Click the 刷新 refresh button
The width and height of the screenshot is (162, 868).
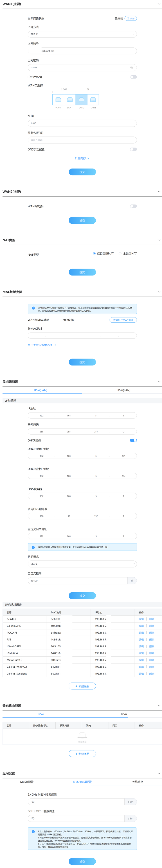pos(131,19)
